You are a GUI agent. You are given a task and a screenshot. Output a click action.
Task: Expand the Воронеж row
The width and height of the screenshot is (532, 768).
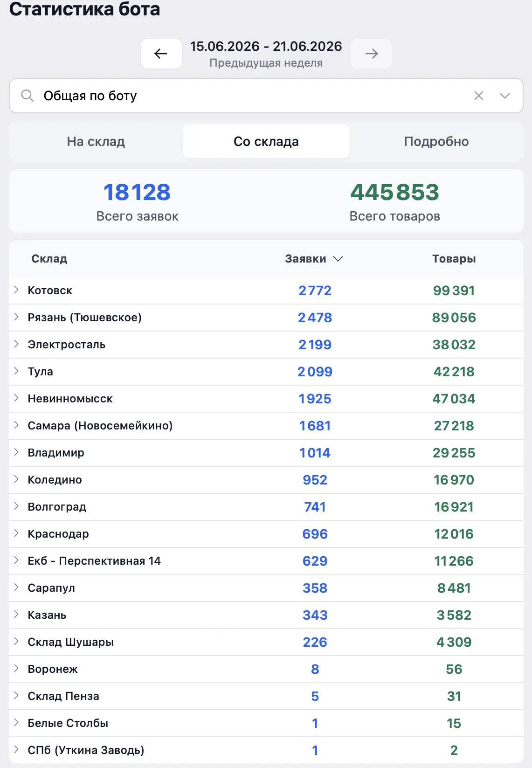(x=16, y=669)
